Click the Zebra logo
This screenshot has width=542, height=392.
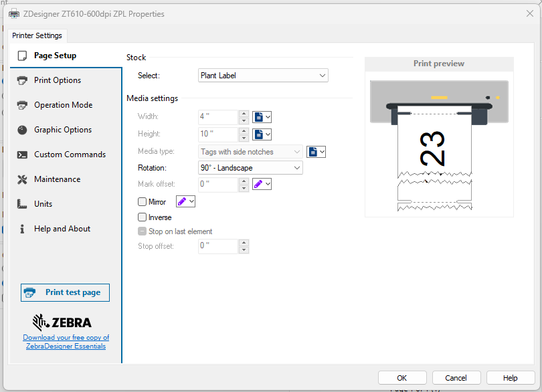[x=62, y=322]
